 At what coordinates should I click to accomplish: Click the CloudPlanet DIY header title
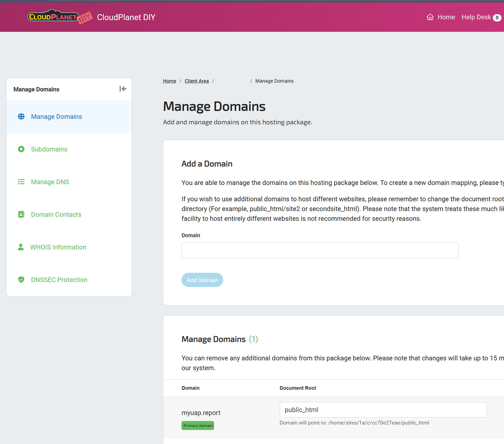tap(126, 17)
